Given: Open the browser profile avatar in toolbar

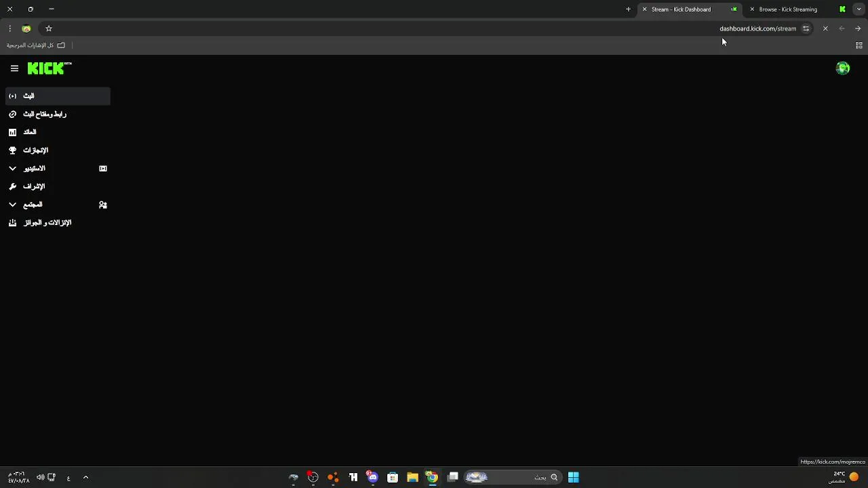Looking at the screenshot, I should click(x=26, y=28).
